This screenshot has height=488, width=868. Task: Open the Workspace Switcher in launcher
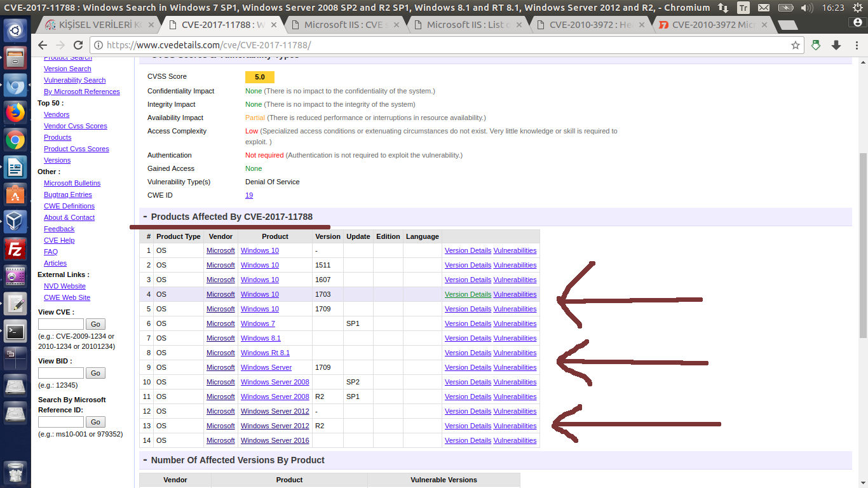(15, 358)
